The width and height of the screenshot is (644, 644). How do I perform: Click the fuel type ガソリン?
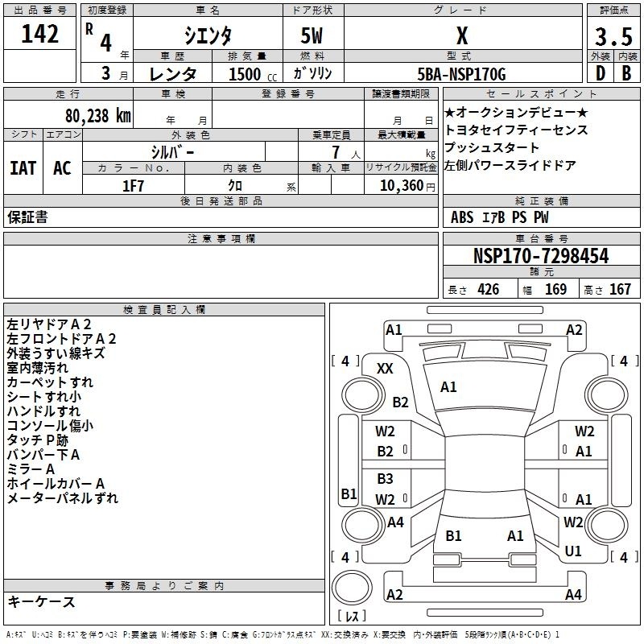[x=312, y=73]
